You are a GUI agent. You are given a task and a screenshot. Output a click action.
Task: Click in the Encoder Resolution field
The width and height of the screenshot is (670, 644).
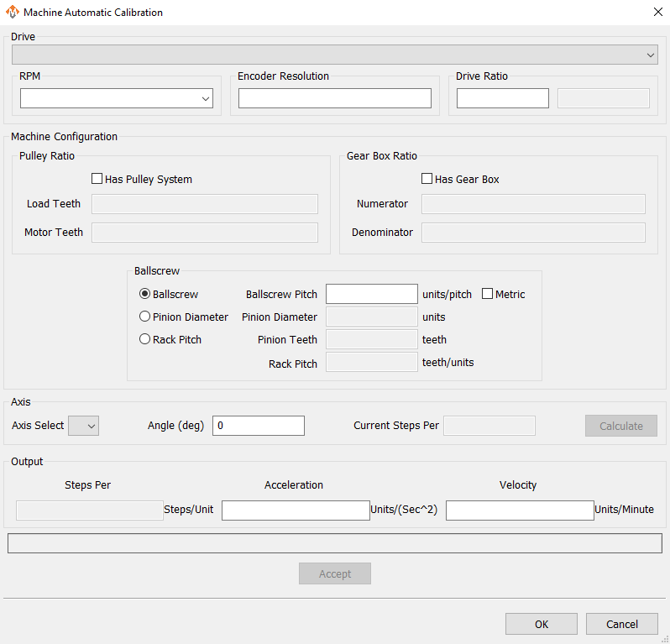(x=334, y=99)
